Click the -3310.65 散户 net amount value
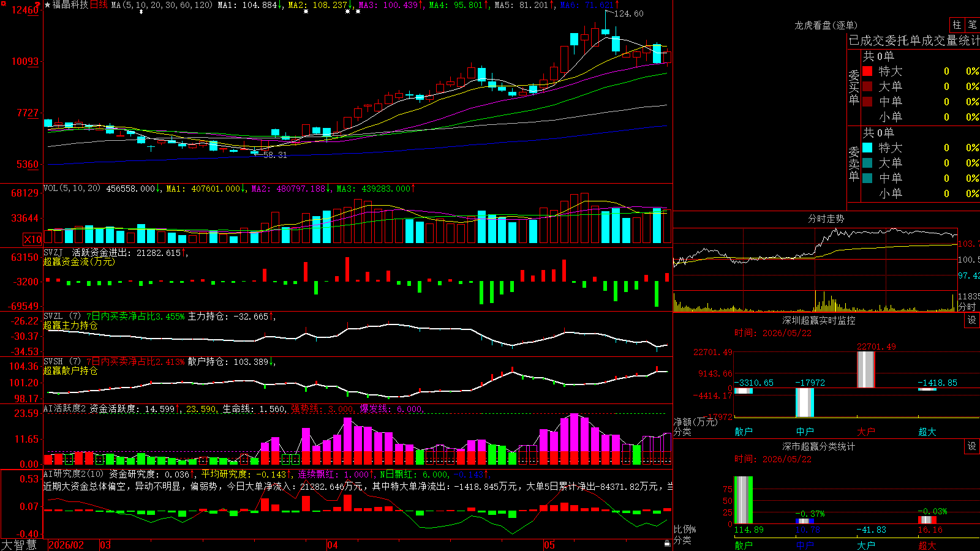The width and height of the screenshot is (980, 551). click(x=754, y=383)
